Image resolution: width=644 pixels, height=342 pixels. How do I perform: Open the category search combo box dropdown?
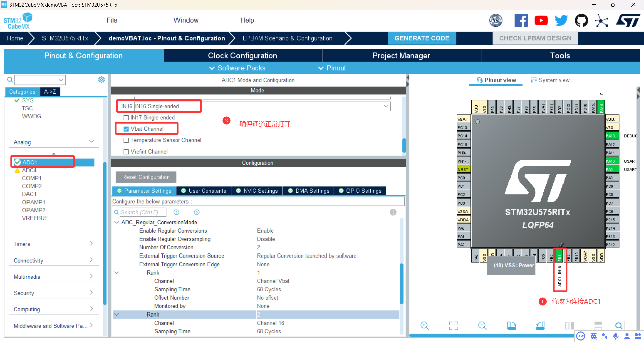click(x=61, y=80)
